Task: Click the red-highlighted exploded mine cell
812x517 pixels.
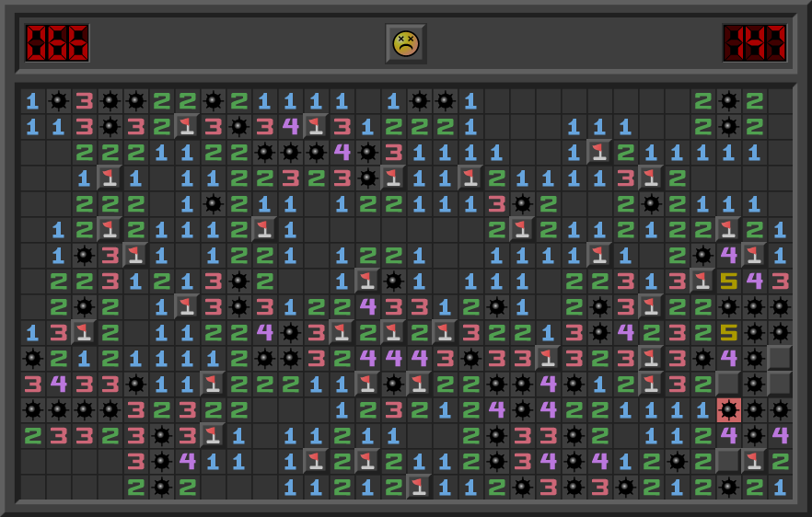Action: pyautogui.click(x=729, y=409)
